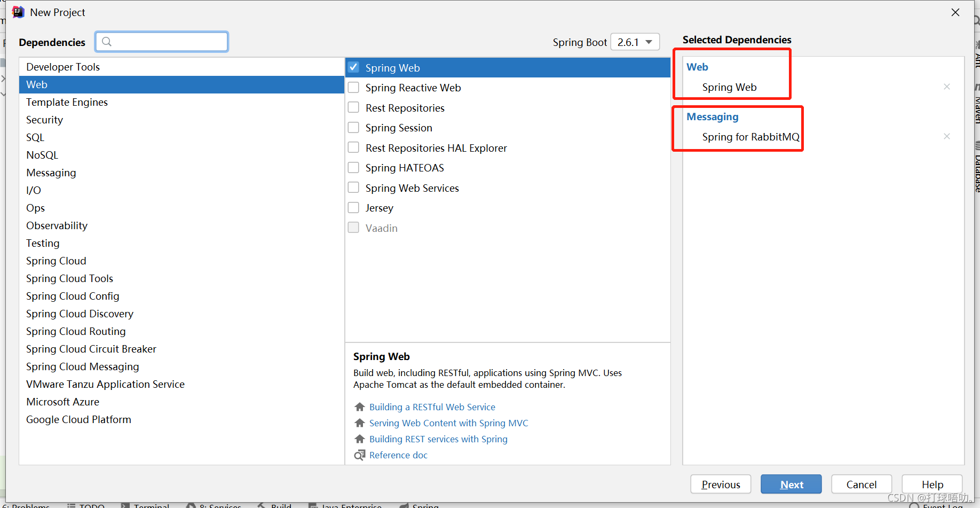Select the Spring Cloud category
Image resolution: width=980 pixels, height=508 pixels.
(x=181, y=261)
